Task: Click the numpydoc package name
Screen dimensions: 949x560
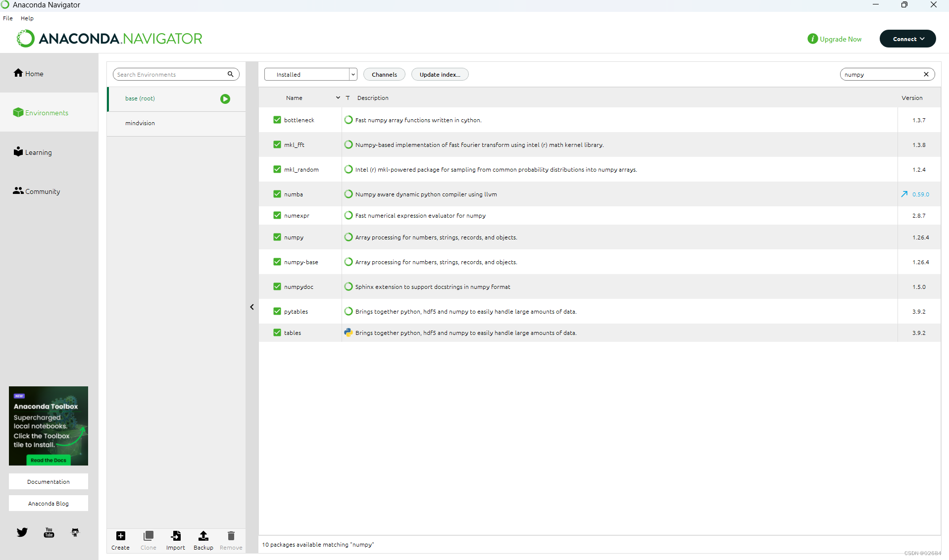Action: click(x=299, y=287)
